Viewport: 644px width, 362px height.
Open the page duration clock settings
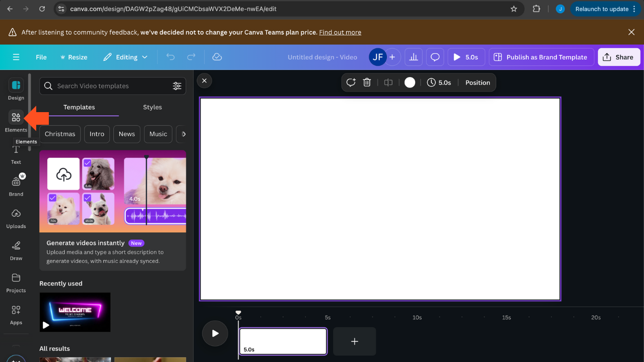439,82
